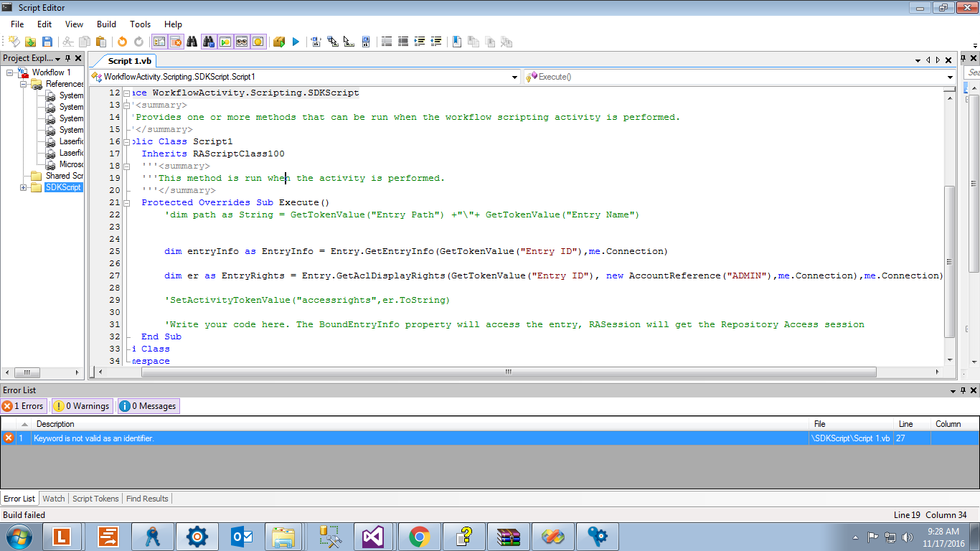
Task: Open the Edit menu
Action: tap(44, 24)
